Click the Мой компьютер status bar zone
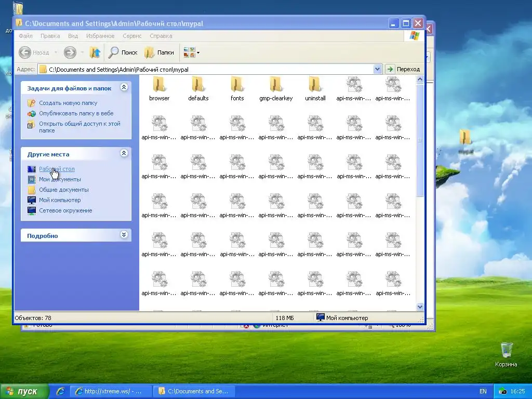Image resolution: width=532 pixels, height=399 pixels. point(342,318)
